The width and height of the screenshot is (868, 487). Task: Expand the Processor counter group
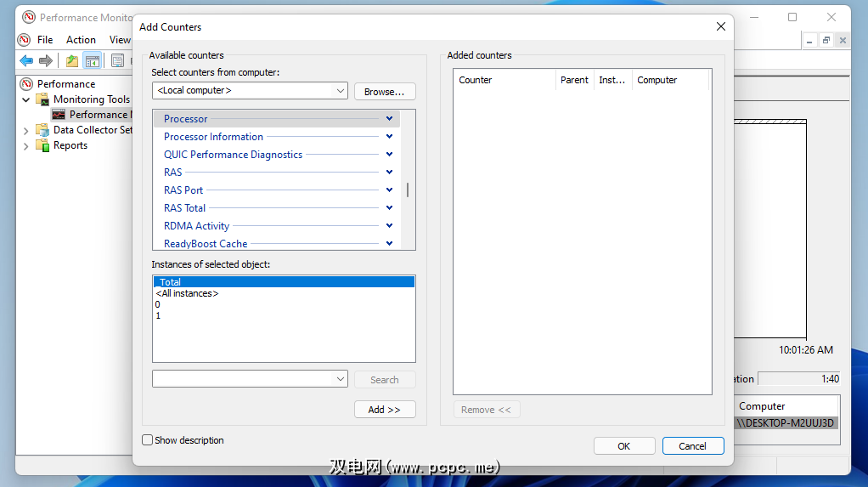tap(389, 119)
